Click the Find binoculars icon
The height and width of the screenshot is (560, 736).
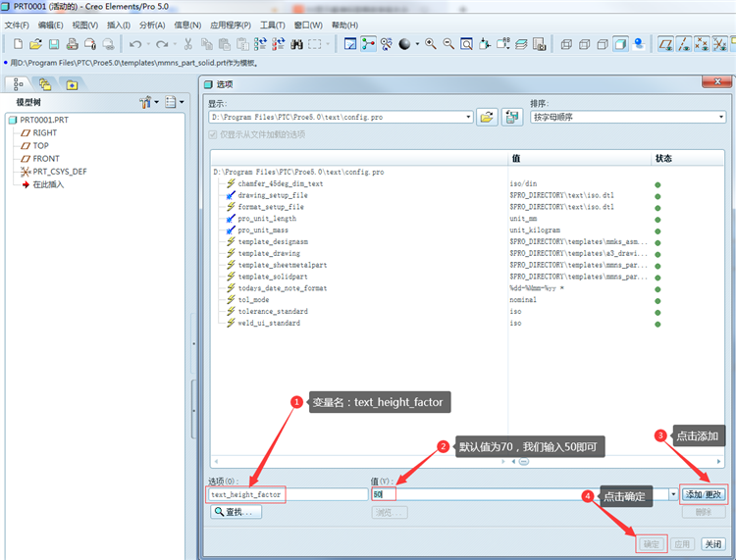296,44
